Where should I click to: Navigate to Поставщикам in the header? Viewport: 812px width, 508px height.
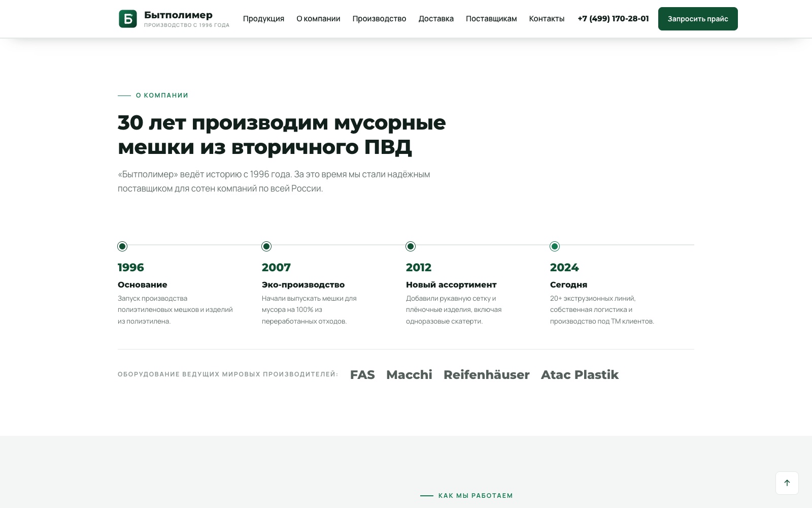click(491, 19)
